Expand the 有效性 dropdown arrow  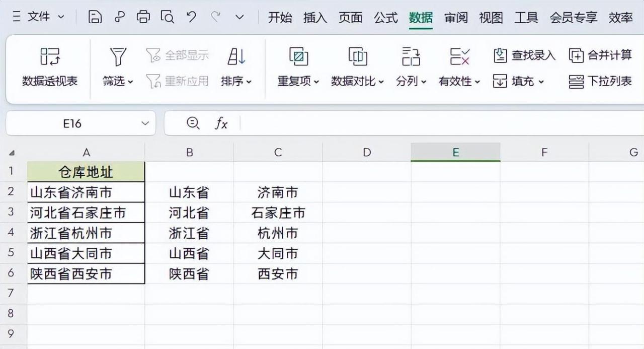[477, 82]
